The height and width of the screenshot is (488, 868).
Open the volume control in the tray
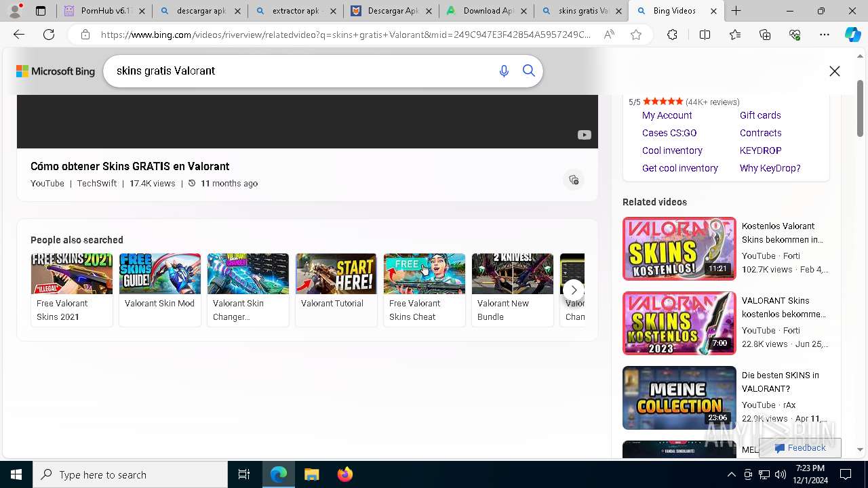780,474
